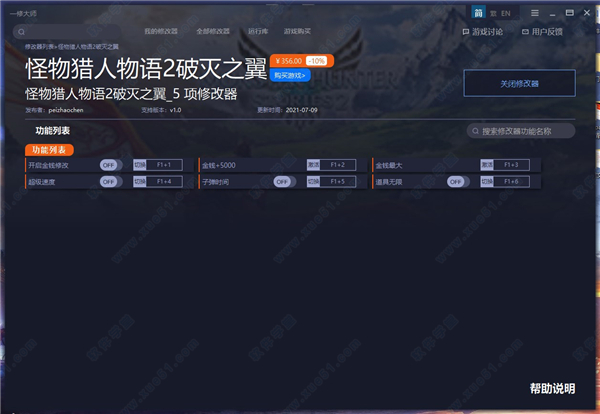Click supported version v1.0 text
Image resolution: width=600 pixels, height=414 pixels.
click(175, 110)
